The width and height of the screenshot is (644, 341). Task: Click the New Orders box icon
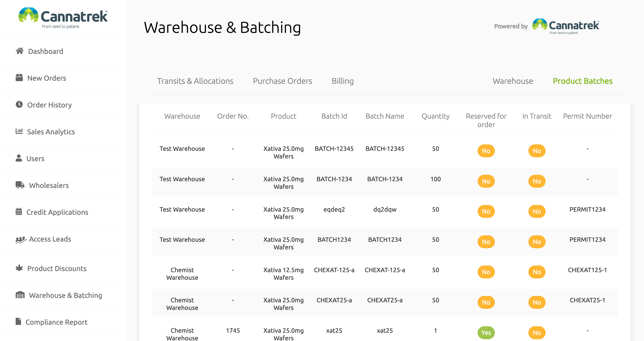[19, 78]
